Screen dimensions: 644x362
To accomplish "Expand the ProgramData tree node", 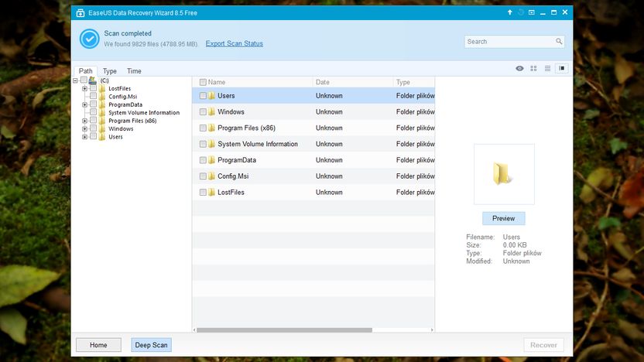I will (84, 104).
